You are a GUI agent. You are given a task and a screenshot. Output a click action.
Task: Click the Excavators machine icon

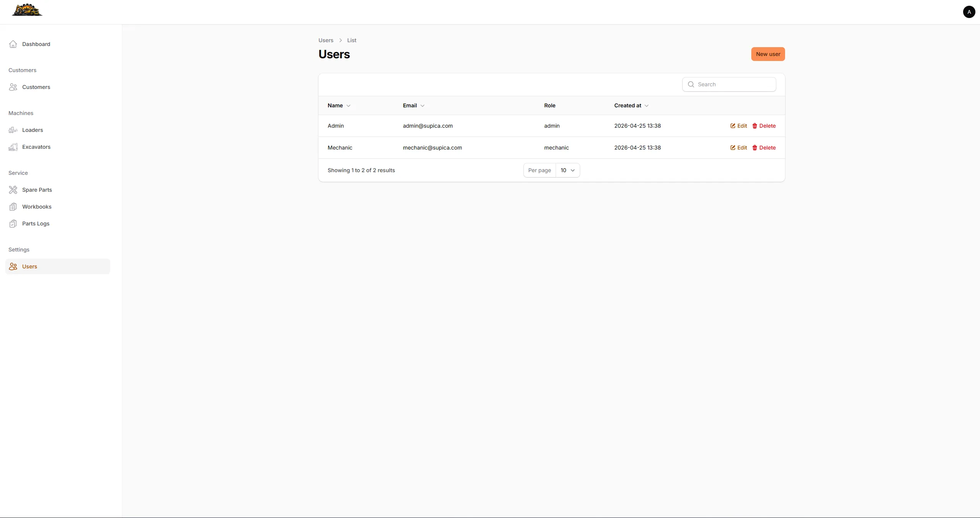click(x=13, y=147)
